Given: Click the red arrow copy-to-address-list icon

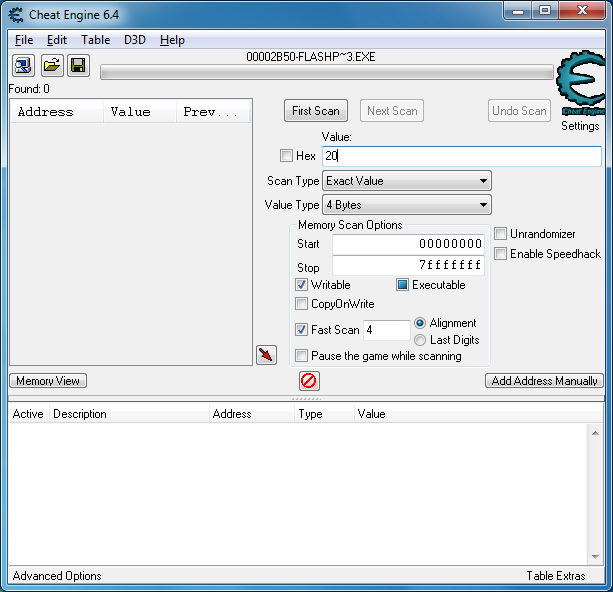Looking at the screenshot, I should (x=266, y=355).
